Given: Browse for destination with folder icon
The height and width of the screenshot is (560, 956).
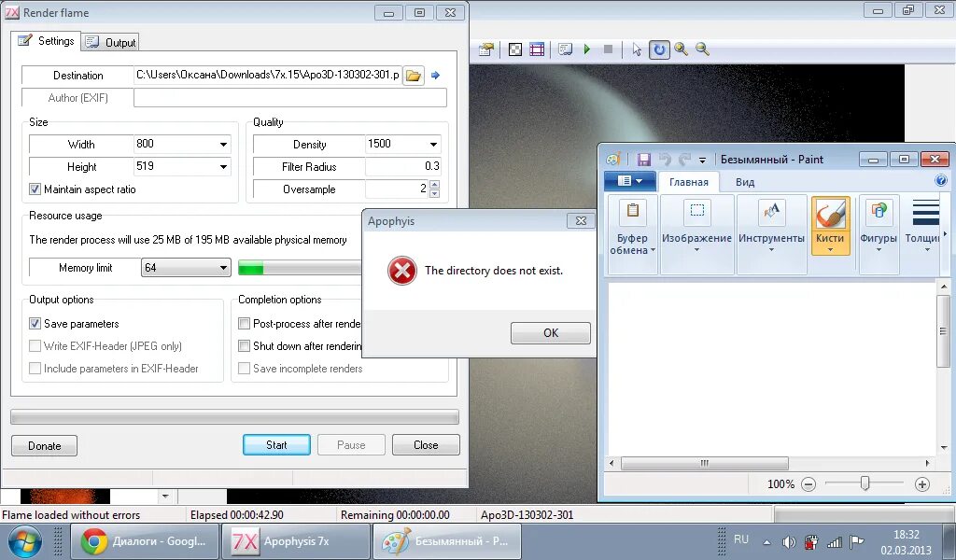Looking at the screenshot, I should click(414, 76).
